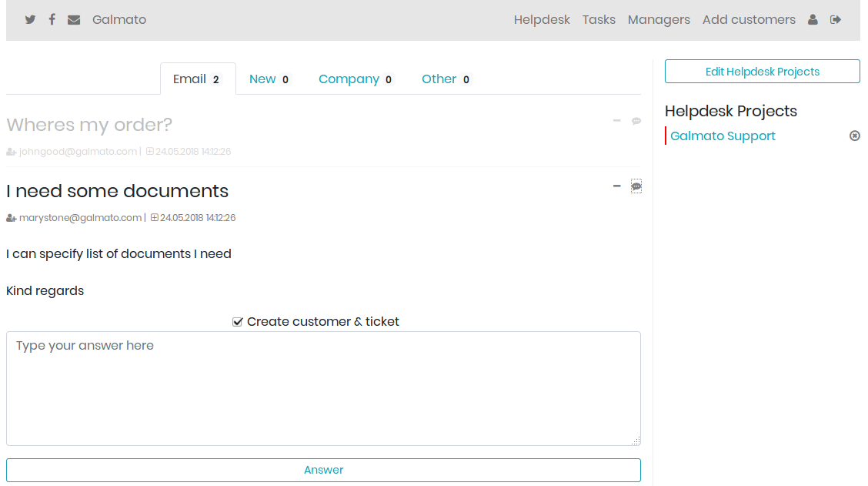Uncheck 'Create customer & ticket' checkbox

(238, 322)
